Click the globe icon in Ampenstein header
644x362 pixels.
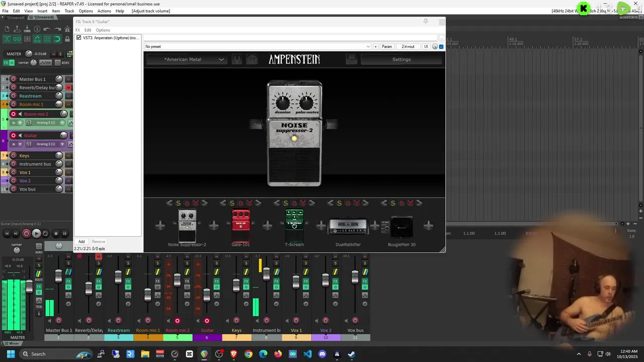(252, 59)
